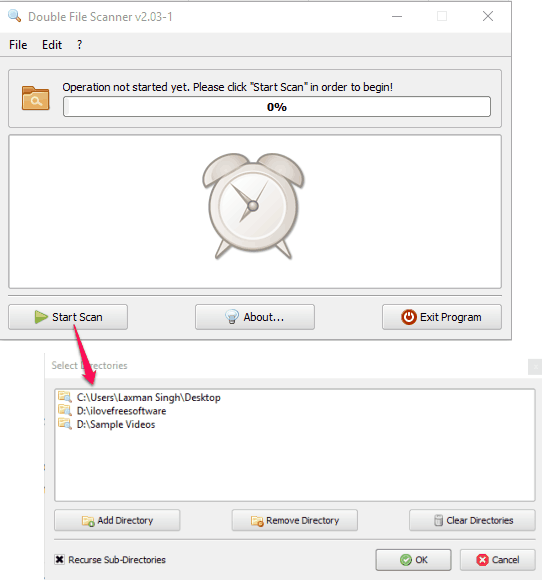Click the alarm clock image in results area
This screenshot has width=542, height=581.
click(253, 206)
